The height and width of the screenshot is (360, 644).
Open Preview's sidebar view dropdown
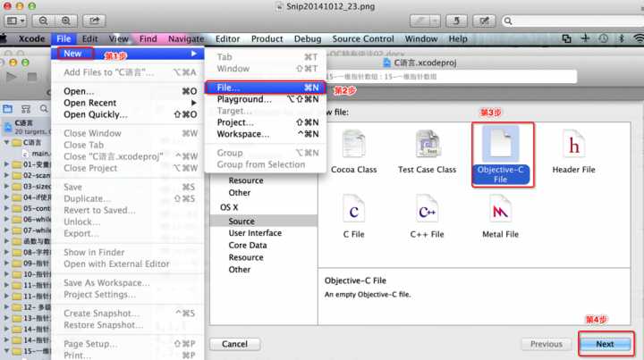(15, 21)
